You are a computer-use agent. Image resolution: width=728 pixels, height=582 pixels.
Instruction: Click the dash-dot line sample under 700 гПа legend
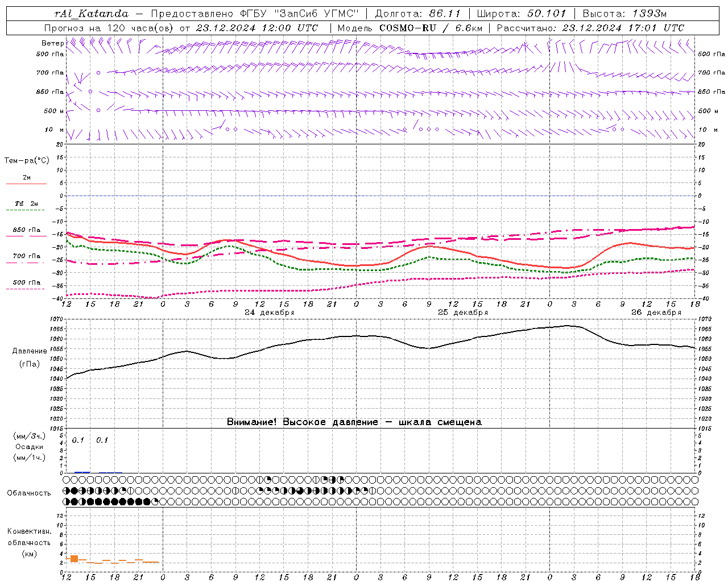pyautogui.click(x=26, y=263)
